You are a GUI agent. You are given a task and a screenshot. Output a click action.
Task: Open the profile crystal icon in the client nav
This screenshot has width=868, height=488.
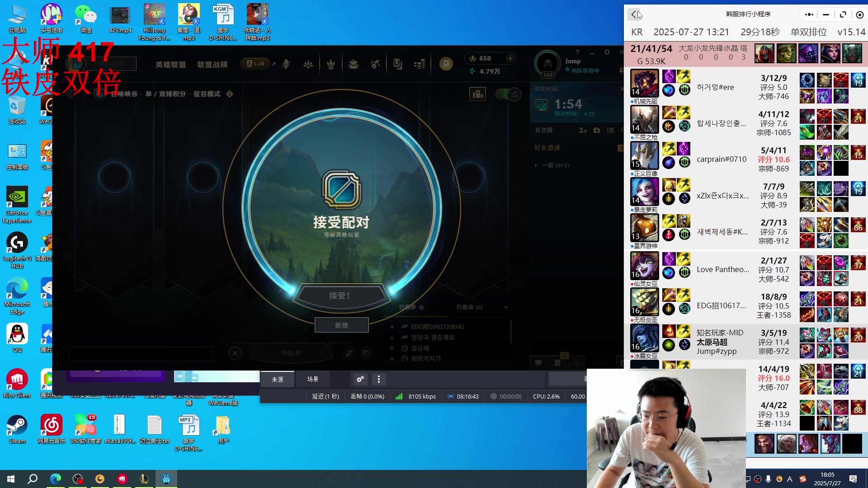pyautogui.click(x=286, y=65)
